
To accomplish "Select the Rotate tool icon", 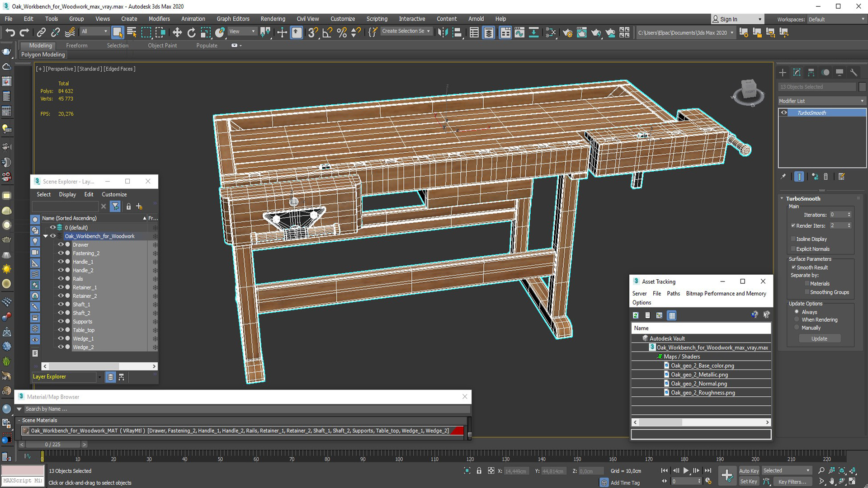I will pyautogui.click(x=191, y=32).
